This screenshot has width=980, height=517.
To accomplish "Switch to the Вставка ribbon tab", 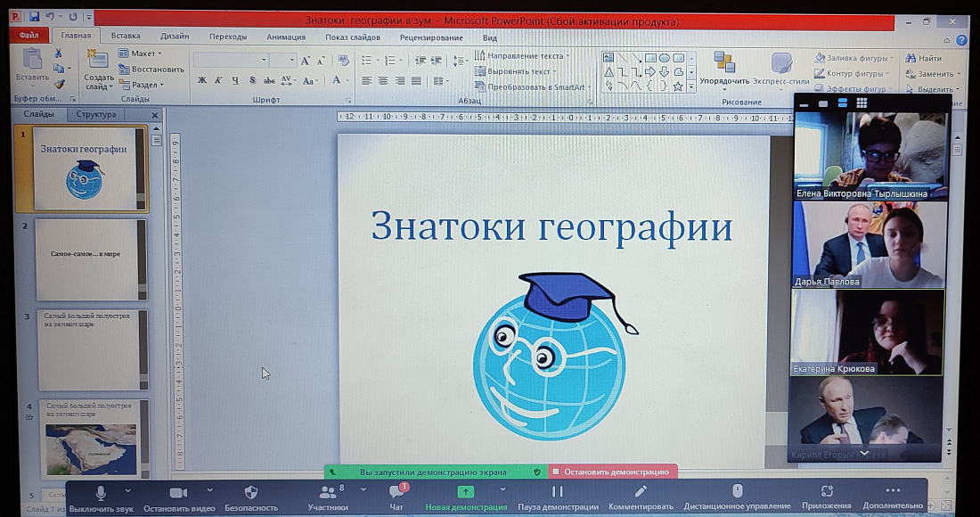I will 125,37.
